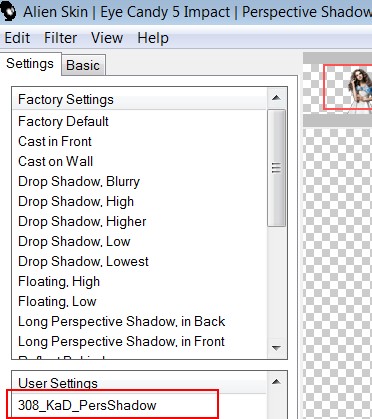Open the Edit menu

coord(17,38)
